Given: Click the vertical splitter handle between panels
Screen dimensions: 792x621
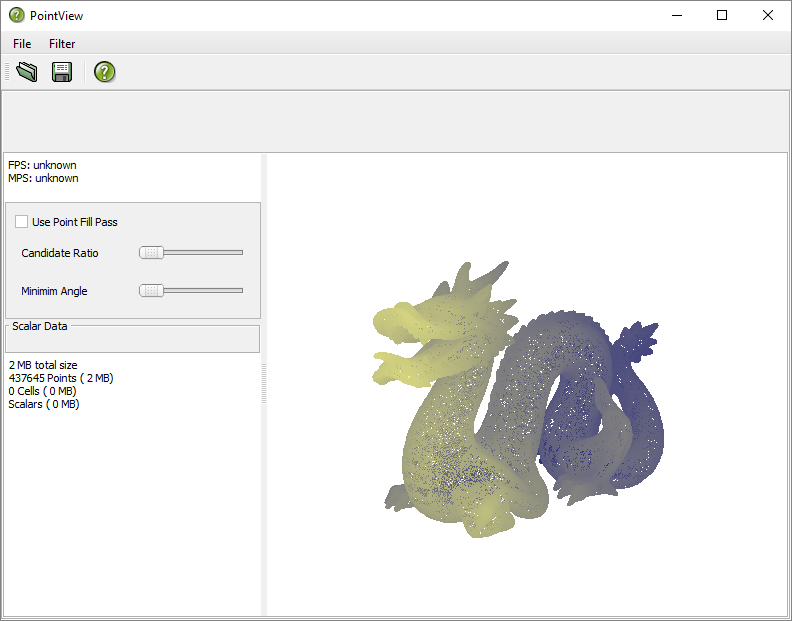Looking at the screenshot, I should tap(264, 384).
